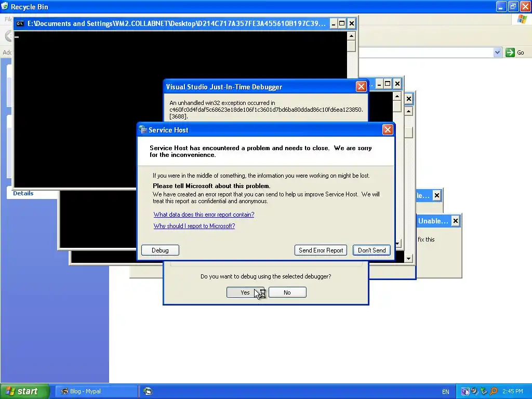Image resolution: width=532 pixels, height=399 pixels.
Task: Click the orange magnifier system tray icon
Action: tap(494, 391)
